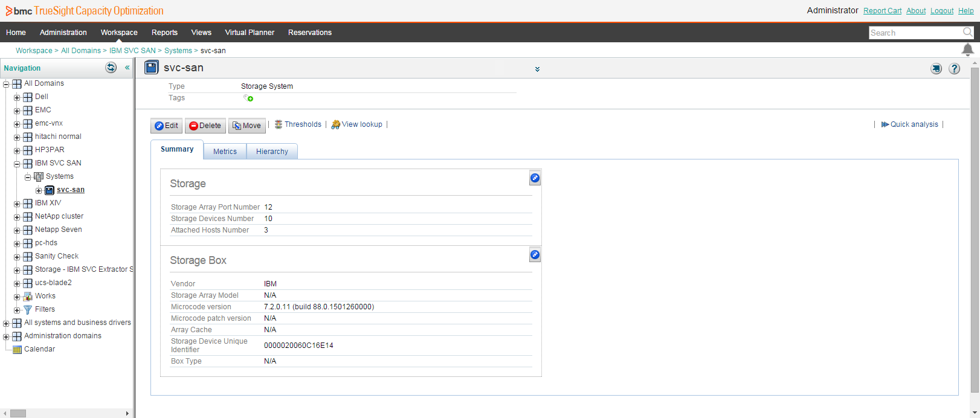Click the ucs-blade2 domain icon
The width and height of the screenshot is (980, 418).
point(28,283)
